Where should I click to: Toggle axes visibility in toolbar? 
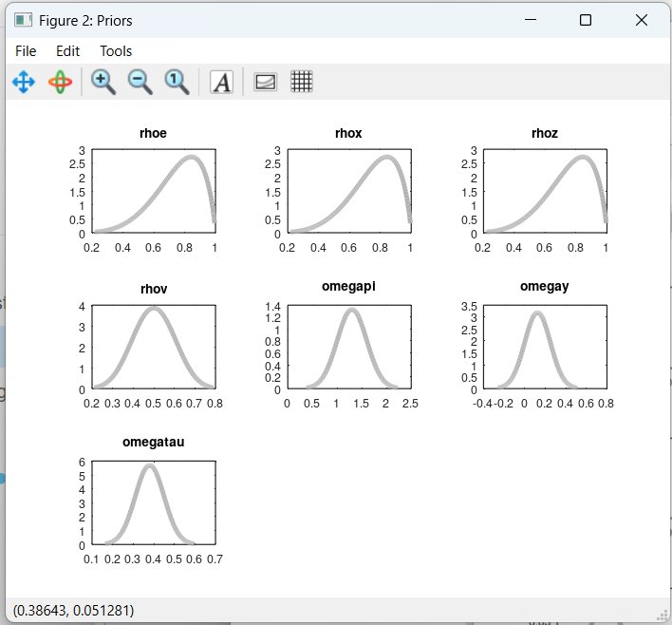266,82
